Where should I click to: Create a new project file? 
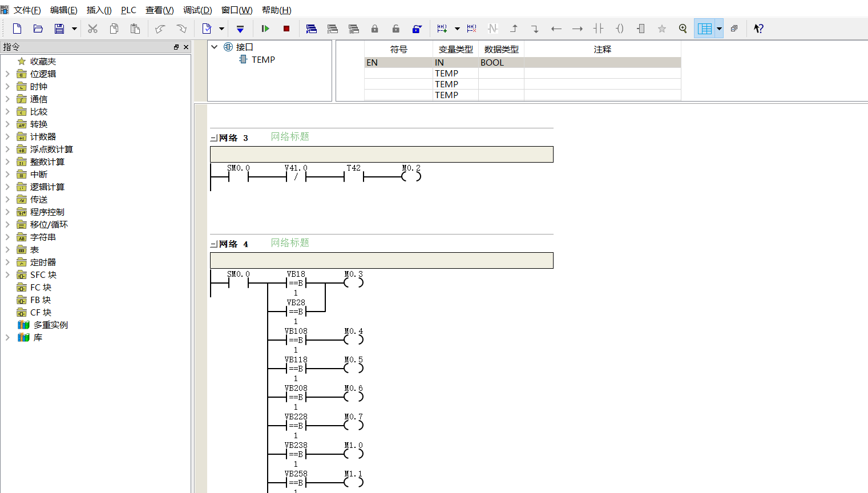coord(17,29)
